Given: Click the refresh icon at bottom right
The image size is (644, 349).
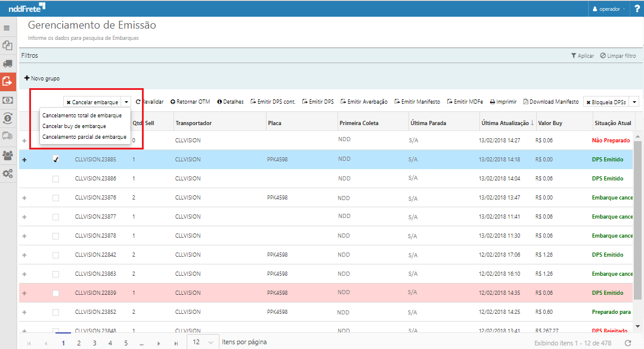Looking at the screenshot, I should pyautogui.click(x=627, y=343).
